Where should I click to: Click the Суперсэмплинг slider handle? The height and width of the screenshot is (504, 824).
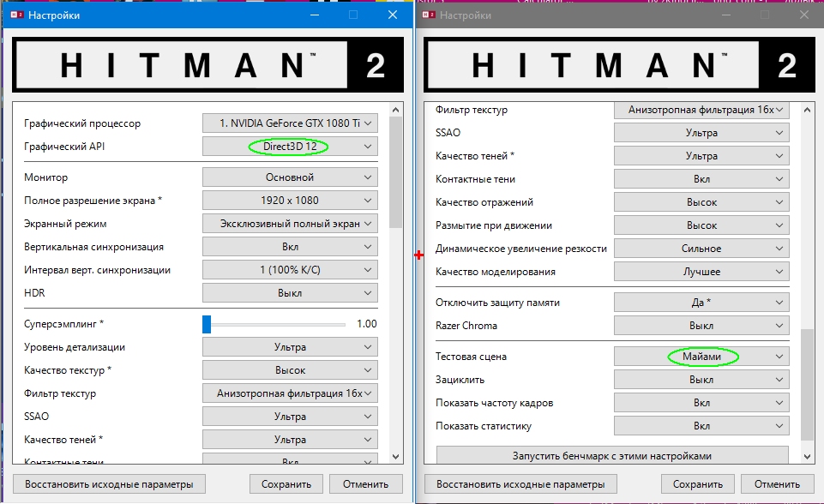click(207, 324)
